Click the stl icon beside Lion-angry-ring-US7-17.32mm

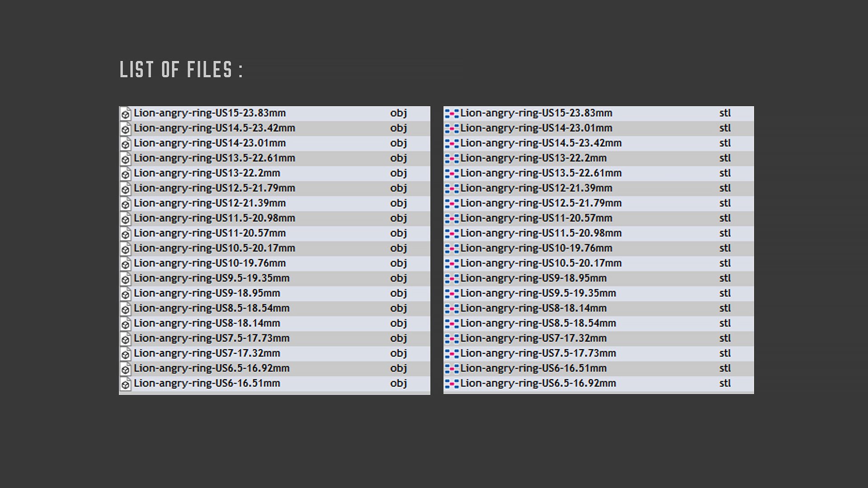pos(452,338)
